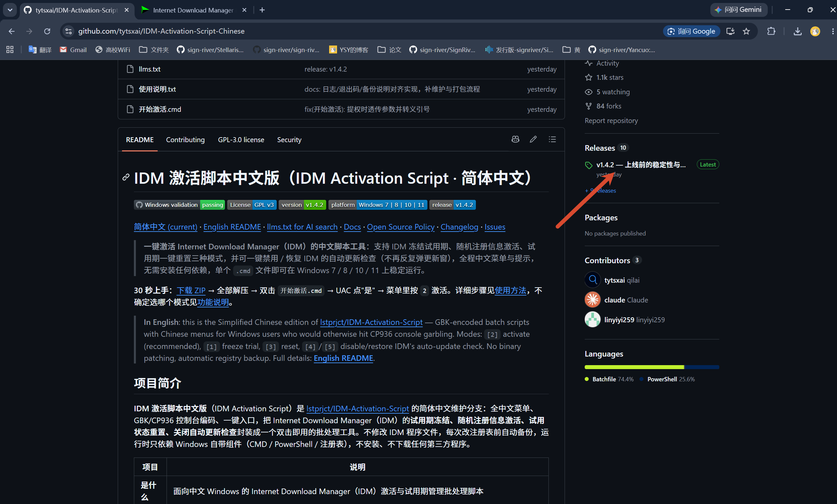Viewport: 837px width, 504px height.
Task: Close the tytsxai/IDM-Activation-Script tab
Action: pos(127,10)
